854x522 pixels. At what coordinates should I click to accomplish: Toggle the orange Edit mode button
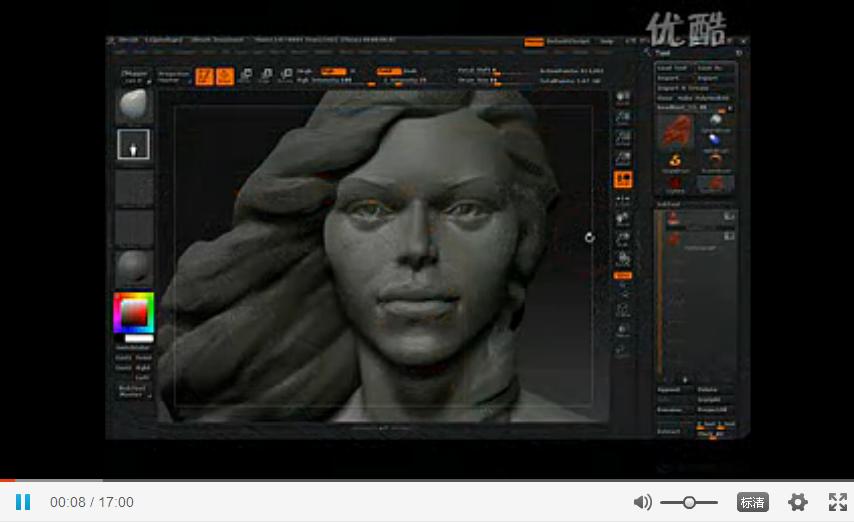pos(204,76)
